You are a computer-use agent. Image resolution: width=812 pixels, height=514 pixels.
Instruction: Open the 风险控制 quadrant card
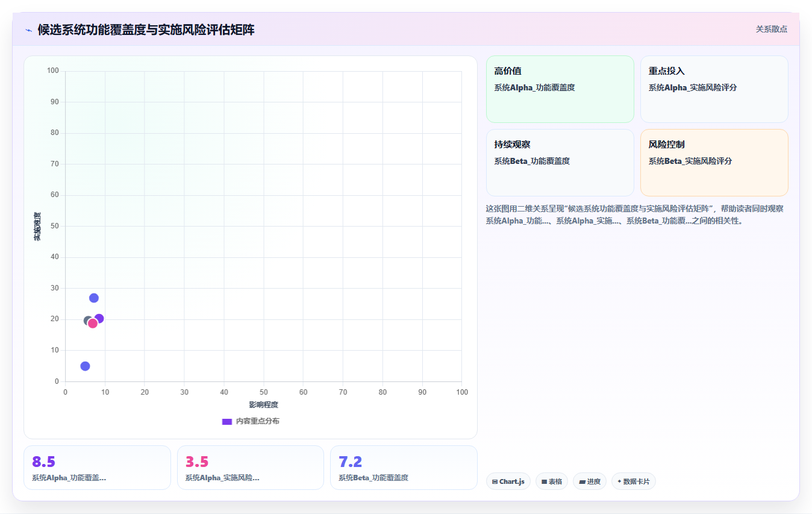(714, 163)
